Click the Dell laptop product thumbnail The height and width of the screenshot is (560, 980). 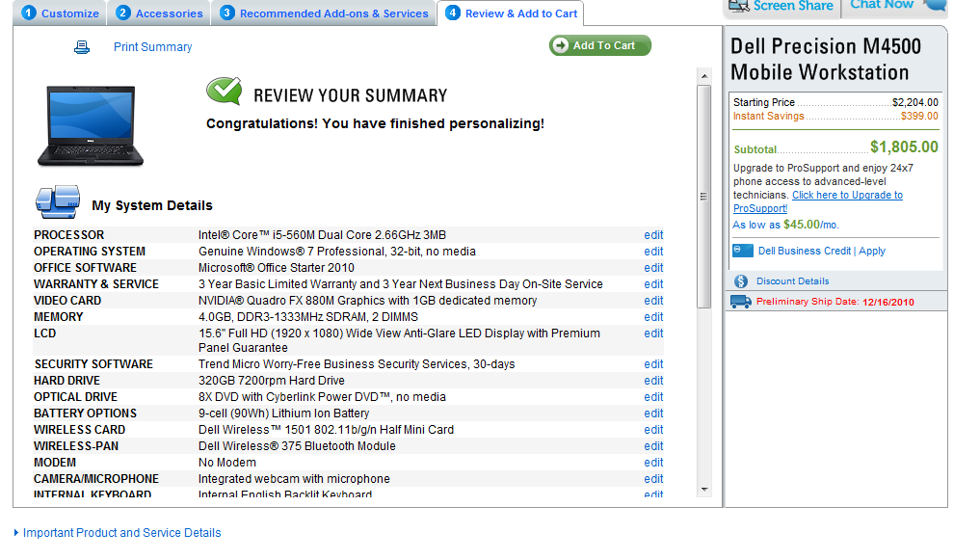coord(91,125)
